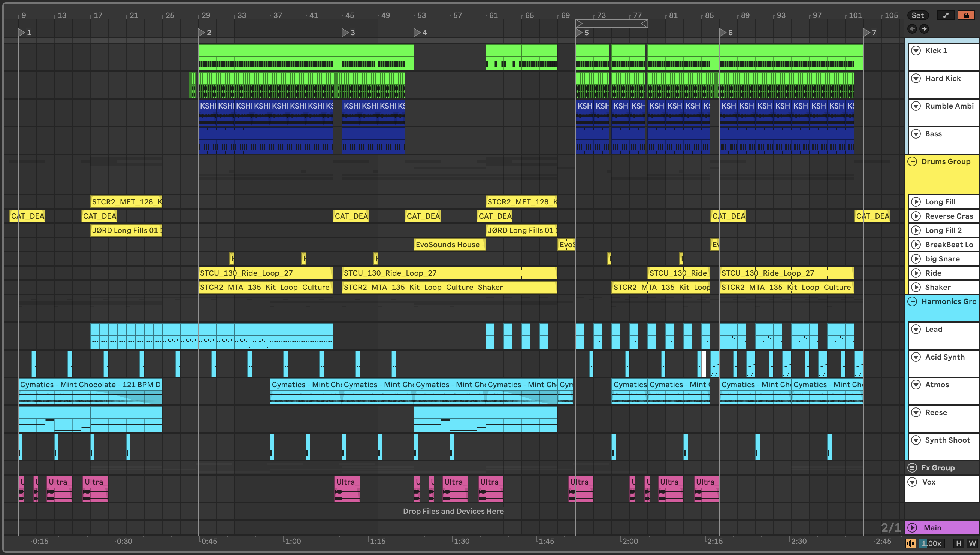The image size is (980, 555).
Task: Toggle automation mode button
Action: pyautogui.click(x=946, y=15)
